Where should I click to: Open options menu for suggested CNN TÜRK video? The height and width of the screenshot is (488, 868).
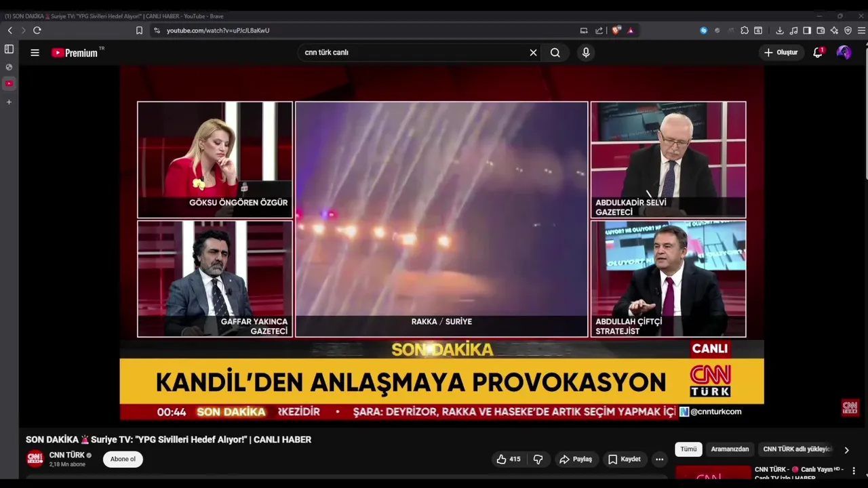pyautogui.click(x=854, y=470)
